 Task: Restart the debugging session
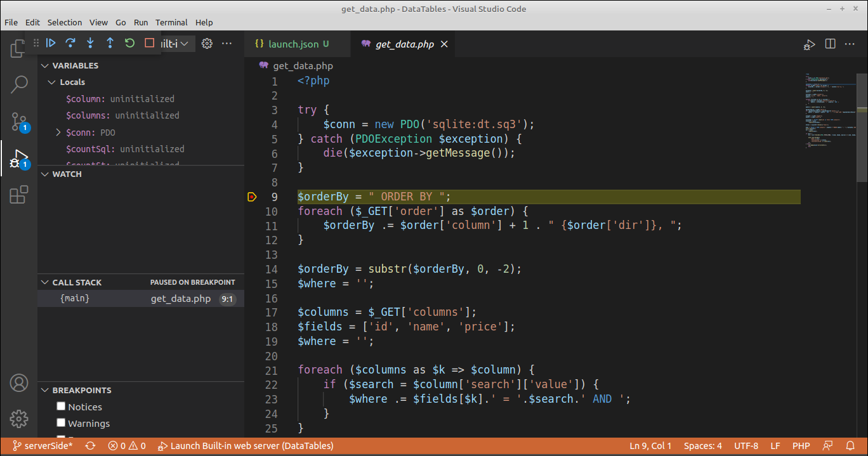pyautogui.click(x=129, y=43)
